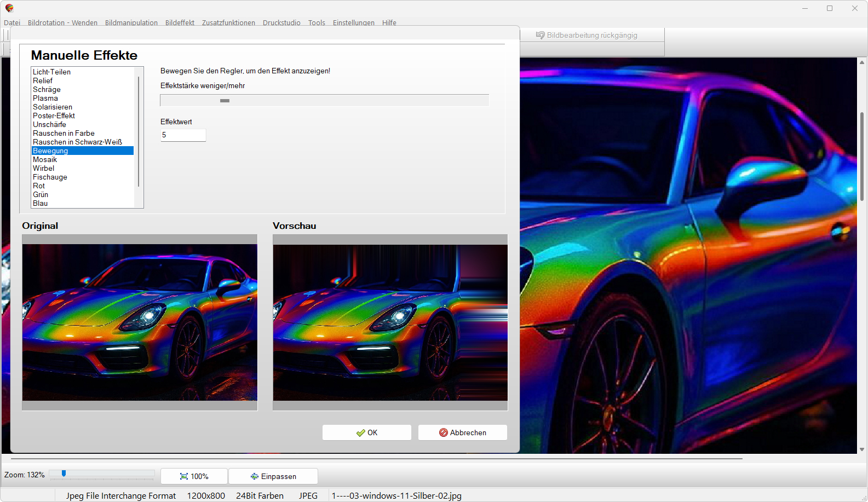Click the Vorschau preview image

390,322
